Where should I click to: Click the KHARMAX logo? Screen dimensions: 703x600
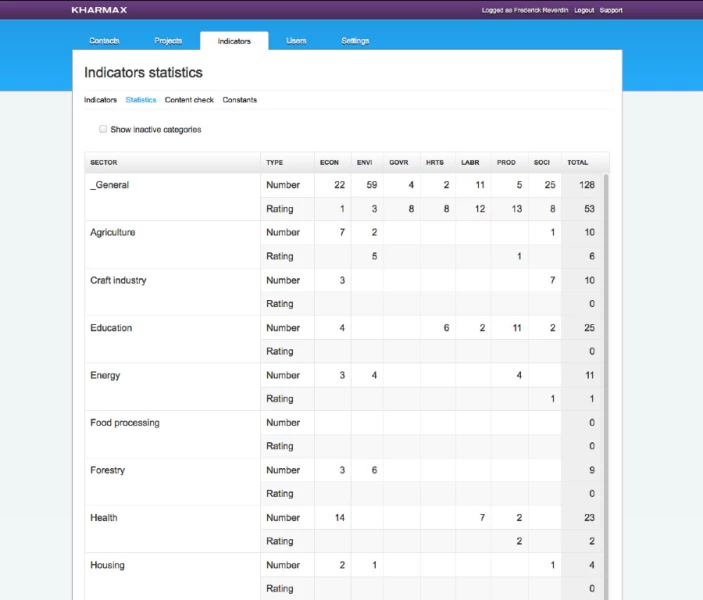(99, 10)
